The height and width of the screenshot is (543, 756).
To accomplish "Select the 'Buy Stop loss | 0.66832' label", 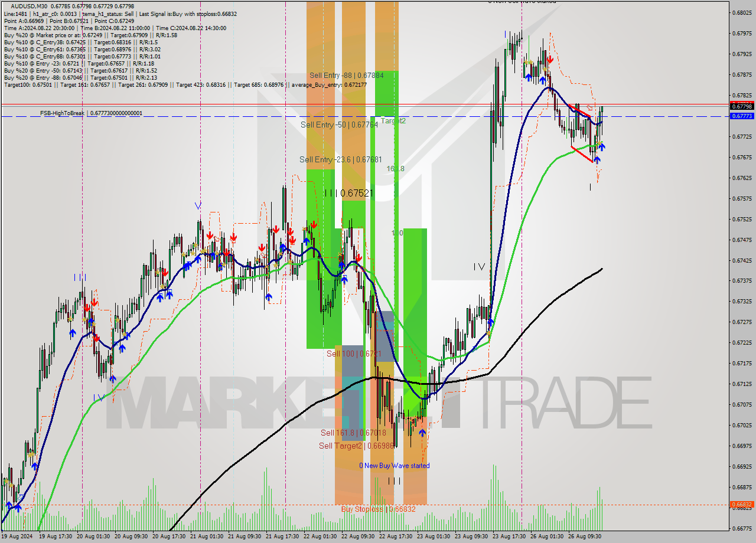I will (379, 509).
